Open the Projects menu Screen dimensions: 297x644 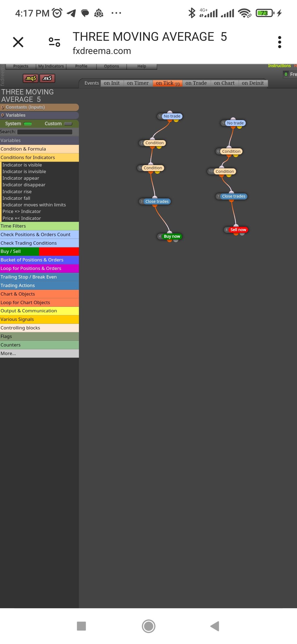point(21,66)
